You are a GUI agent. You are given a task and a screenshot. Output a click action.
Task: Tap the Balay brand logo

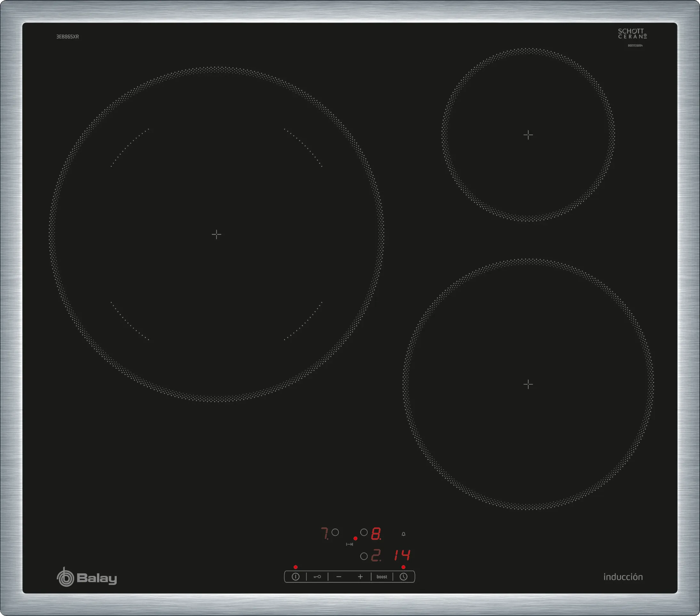87,578
